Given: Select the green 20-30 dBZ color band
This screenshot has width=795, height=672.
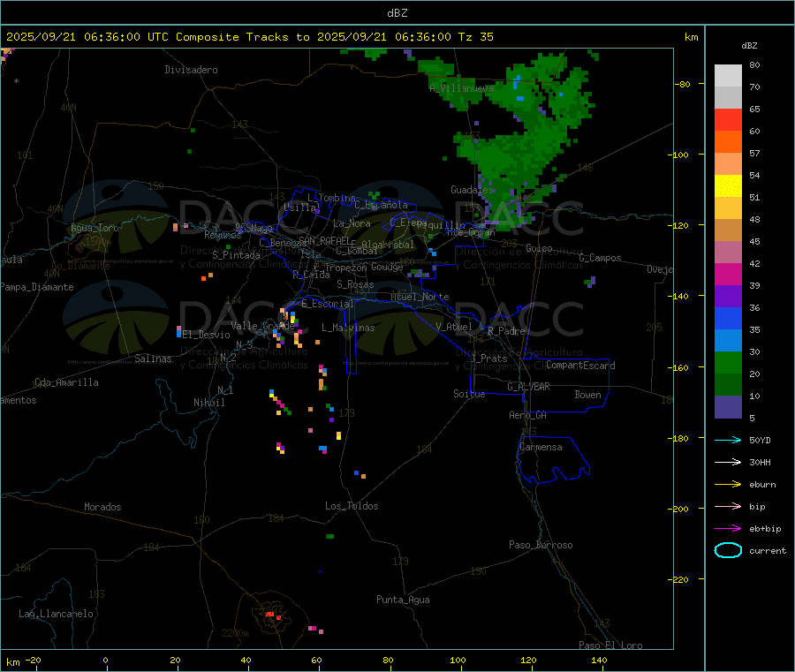Looking at the screenshot, I should tap(728, 362).
